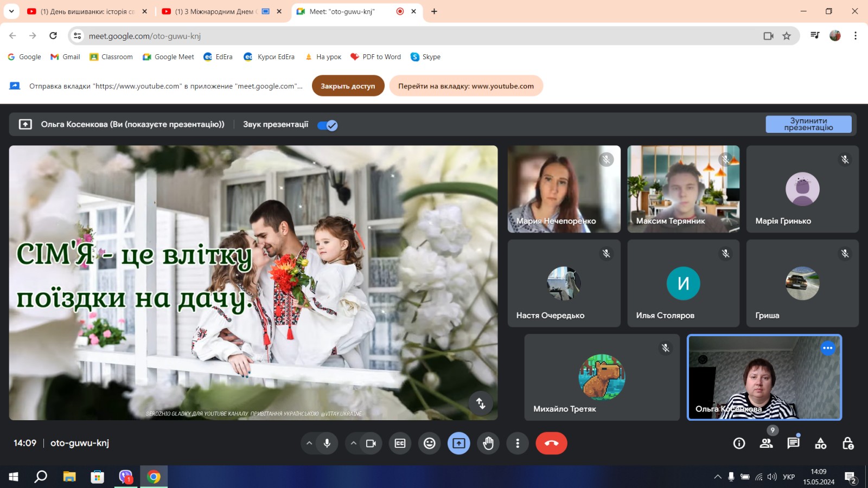Select Михайло Третяк participant tile
The image size is (868, 488).
click(x=602, y=377)
